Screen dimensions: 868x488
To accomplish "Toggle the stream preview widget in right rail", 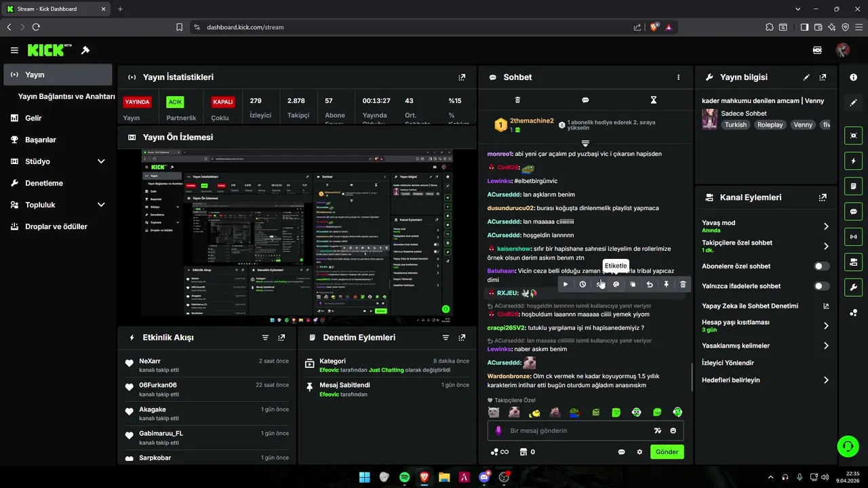I will point(853,136).
